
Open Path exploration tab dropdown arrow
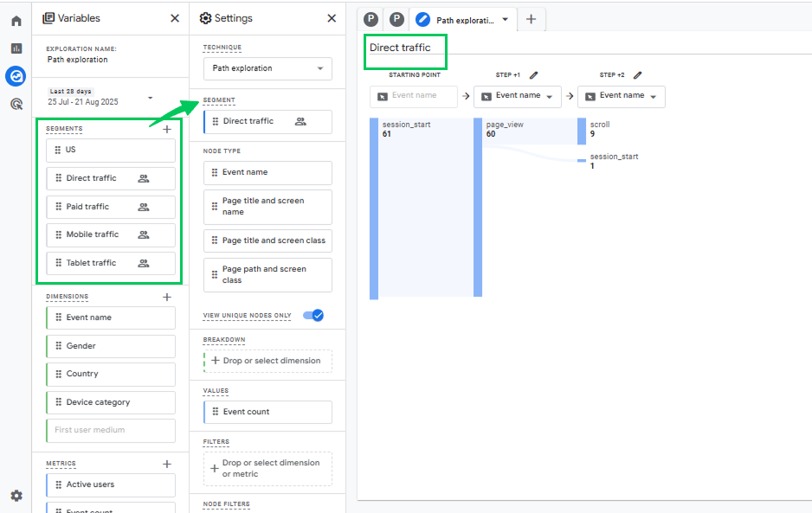(506, 20)
